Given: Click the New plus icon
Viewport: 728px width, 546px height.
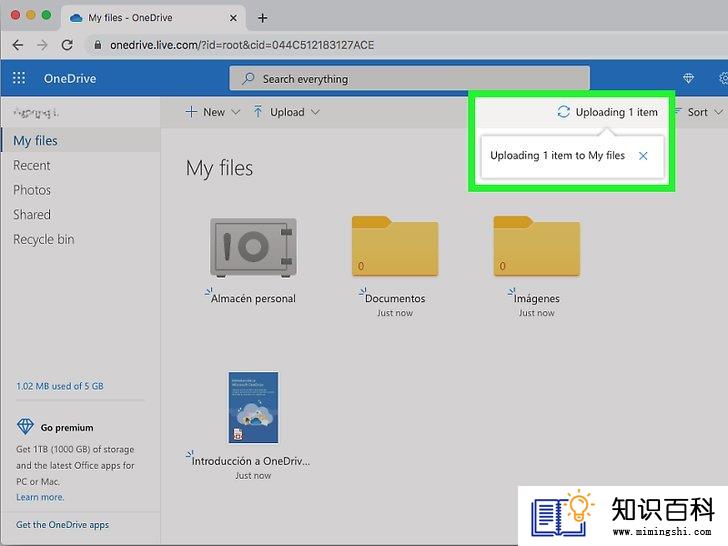Looking at the screenshot, I should click(191, 112).
